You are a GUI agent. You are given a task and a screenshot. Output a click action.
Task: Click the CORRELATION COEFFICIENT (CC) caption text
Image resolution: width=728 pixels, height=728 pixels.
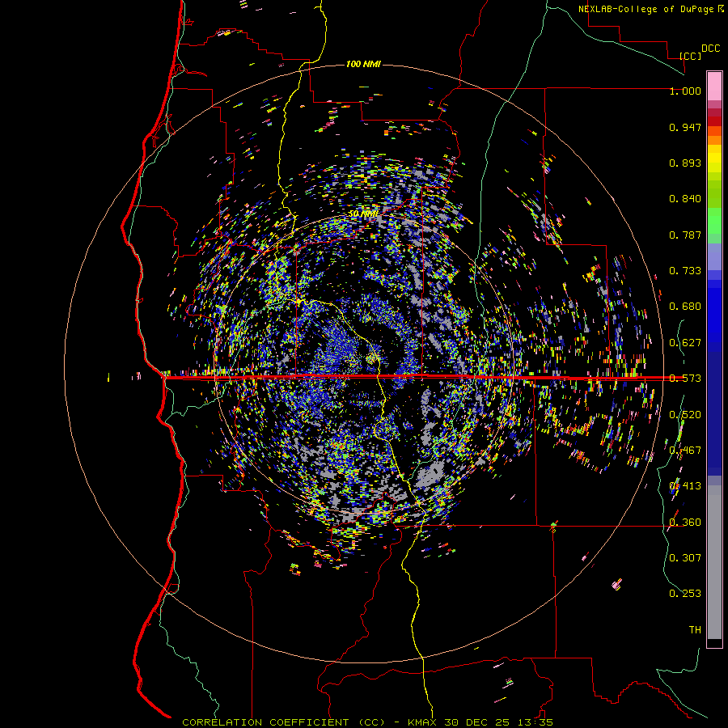tap(284, 722)
